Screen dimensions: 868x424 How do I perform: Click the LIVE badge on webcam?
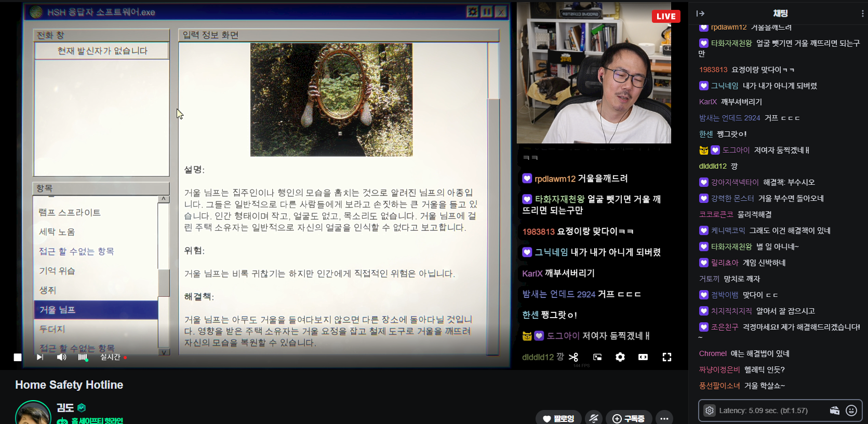(666, 16)
